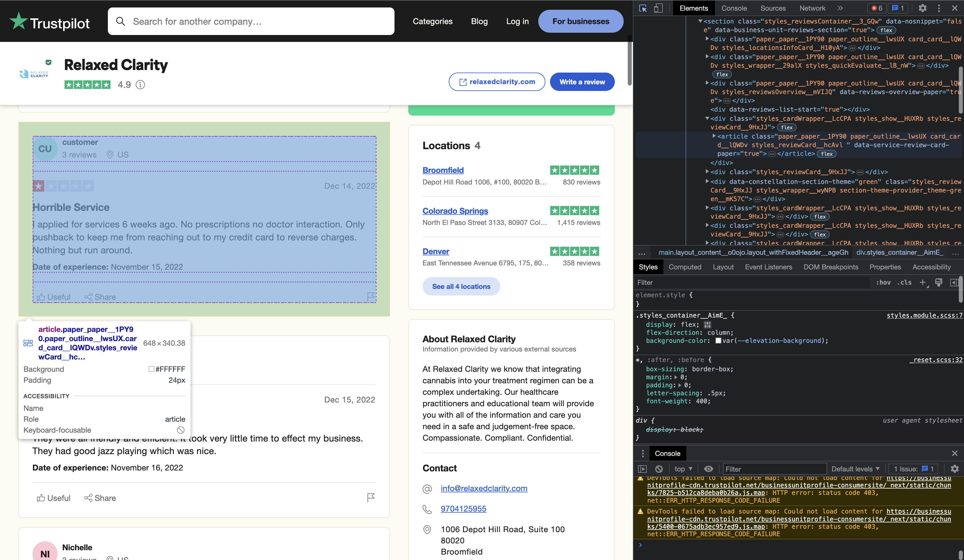Open the Colorado Springs location link

pyautogui.click(x=455, y=211)
